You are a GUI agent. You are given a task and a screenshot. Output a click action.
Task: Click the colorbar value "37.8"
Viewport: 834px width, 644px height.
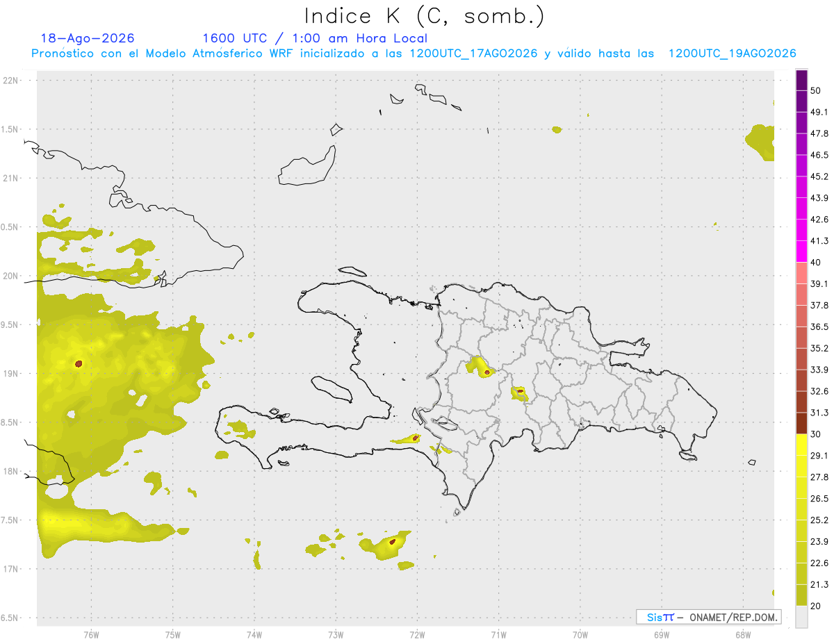click(x=819, y=305)
